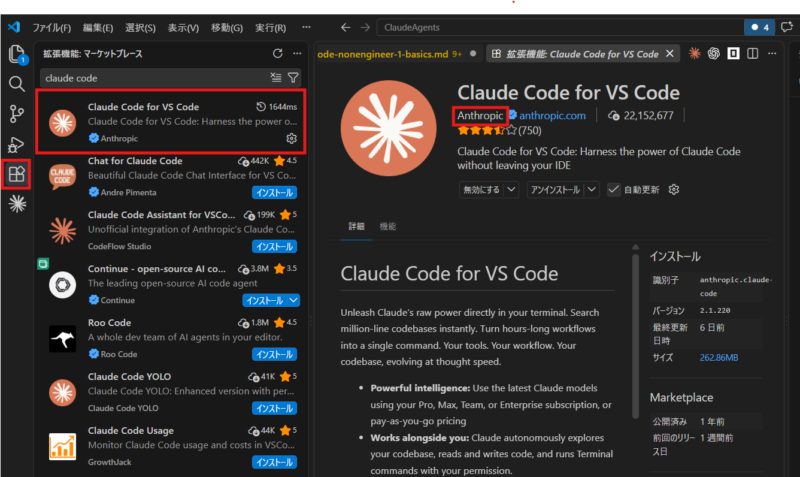Toggle the 自動更新 checkbox
This screenshot has width=800, height=477.
614,190
